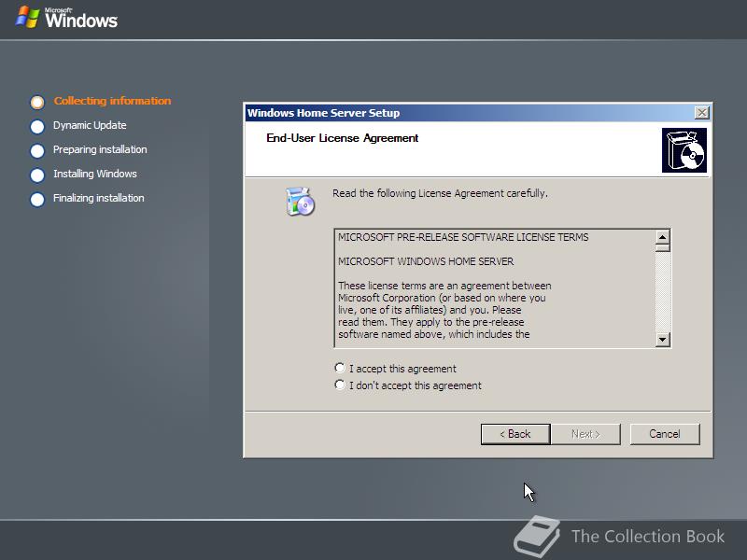Click the Preparing installation step bullet
Screen dimensions: 747x560
coord(37,151)
